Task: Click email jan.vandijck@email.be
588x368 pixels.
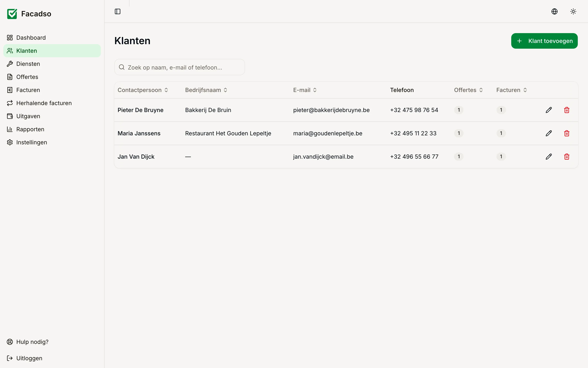Action: (323, 157)
